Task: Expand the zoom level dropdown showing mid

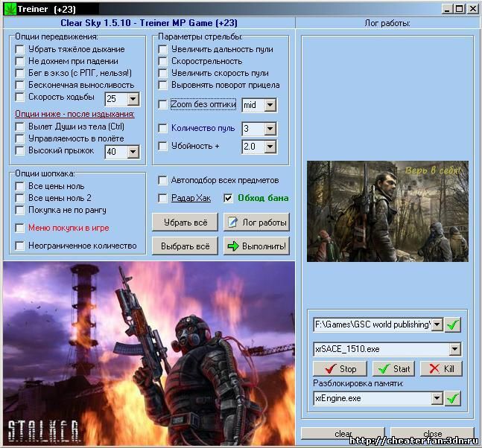Action: pyautogui.click(x=270, y=105)
